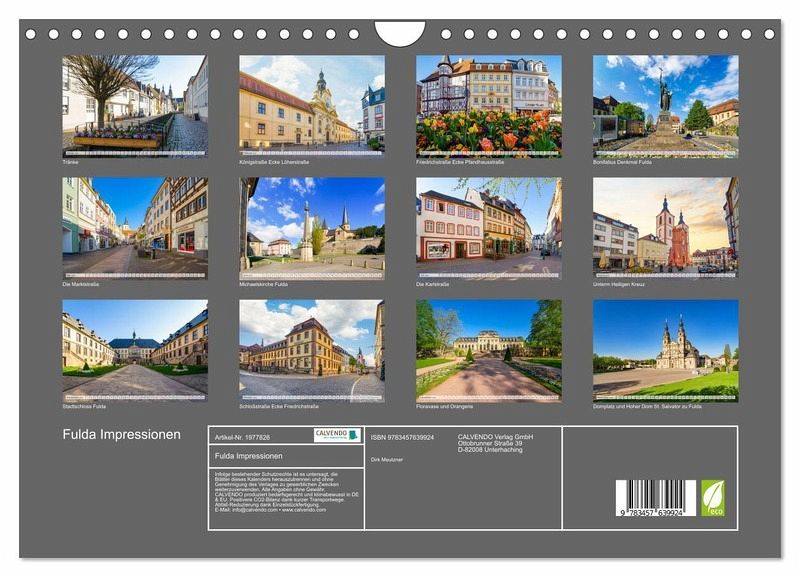800x577 pixels.
Task: Click the caption 'Die Marktstraße'
Action: click(81, 284)
